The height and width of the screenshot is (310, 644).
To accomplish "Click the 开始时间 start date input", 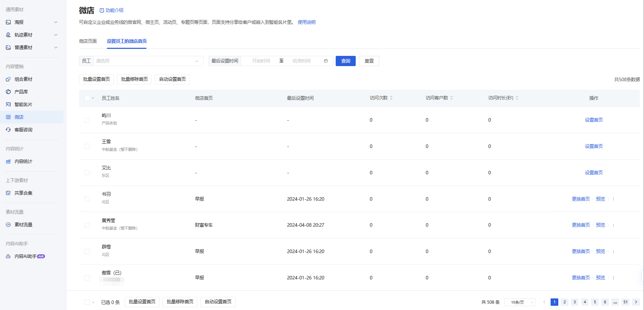I will [x=261, y=61].
